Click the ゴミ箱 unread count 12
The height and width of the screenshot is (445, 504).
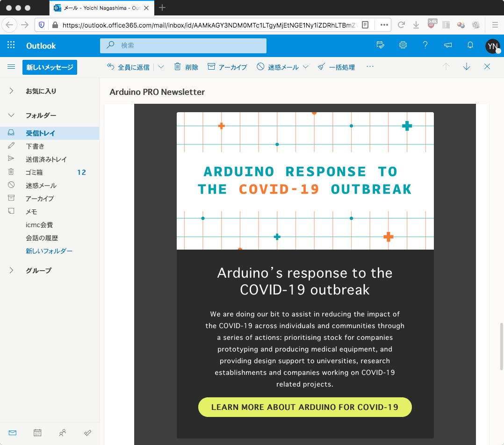(x=81, y=172)
